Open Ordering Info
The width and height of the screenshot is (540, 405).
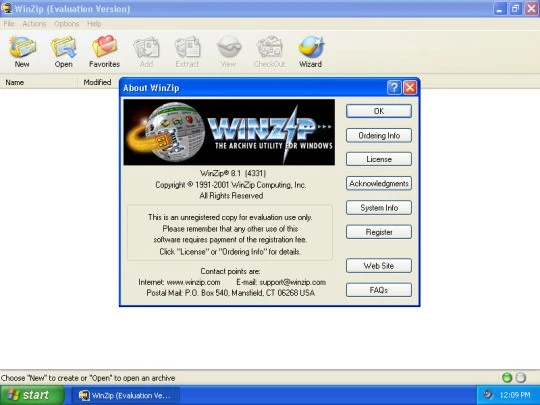coord(379,135)
